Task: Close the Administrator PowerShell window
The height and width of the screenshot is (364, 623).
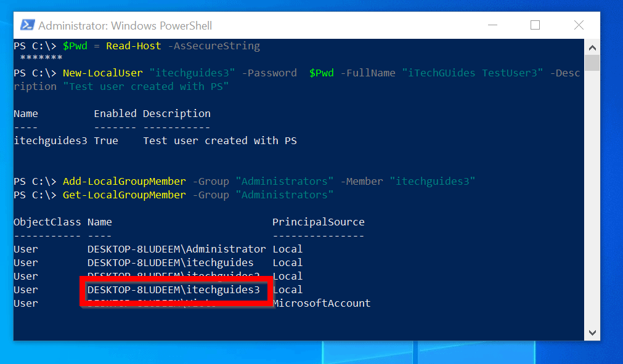Action: pos(579,25)
